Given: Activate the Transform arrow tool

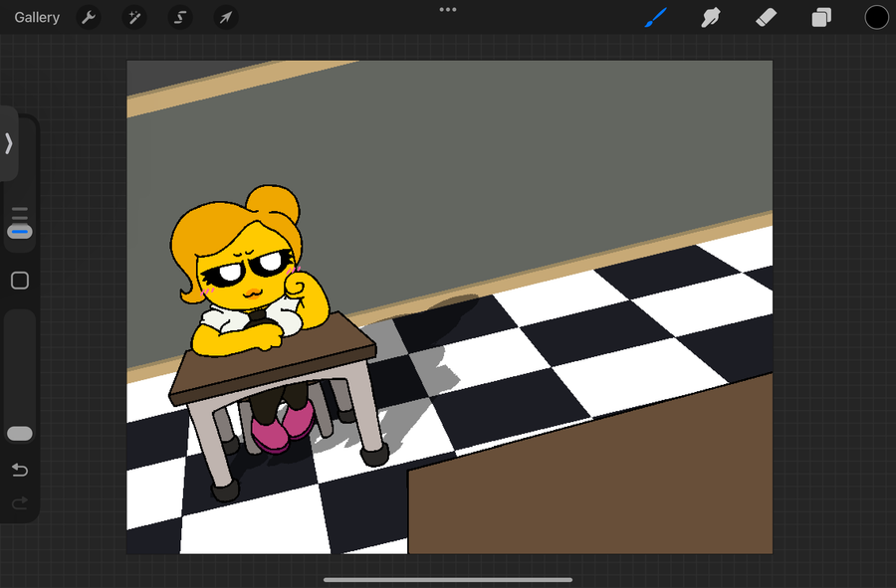Looking at the screenshot, I should tap(226, 18).
